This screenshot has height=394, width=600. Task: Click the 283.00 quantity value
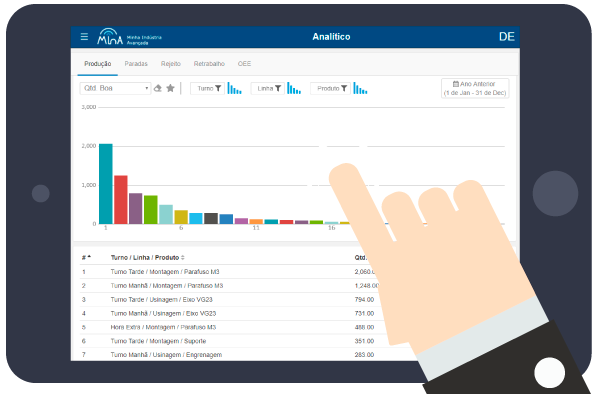[364, 355]
